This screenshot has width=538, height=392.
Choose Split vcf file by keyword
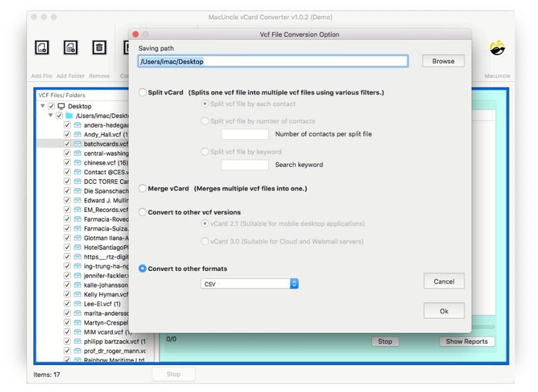205,152
